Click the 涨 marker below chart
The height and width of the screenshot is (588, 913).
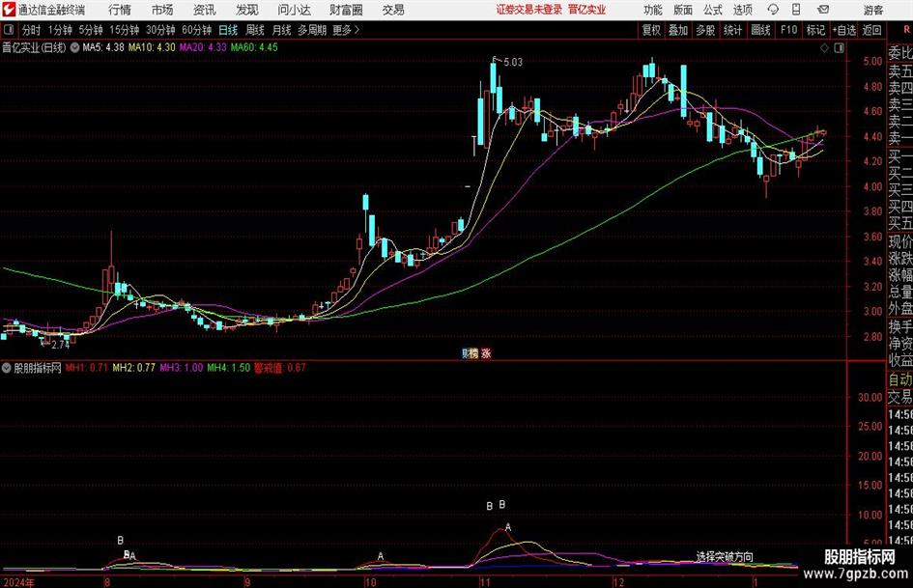tap(486, 353)
